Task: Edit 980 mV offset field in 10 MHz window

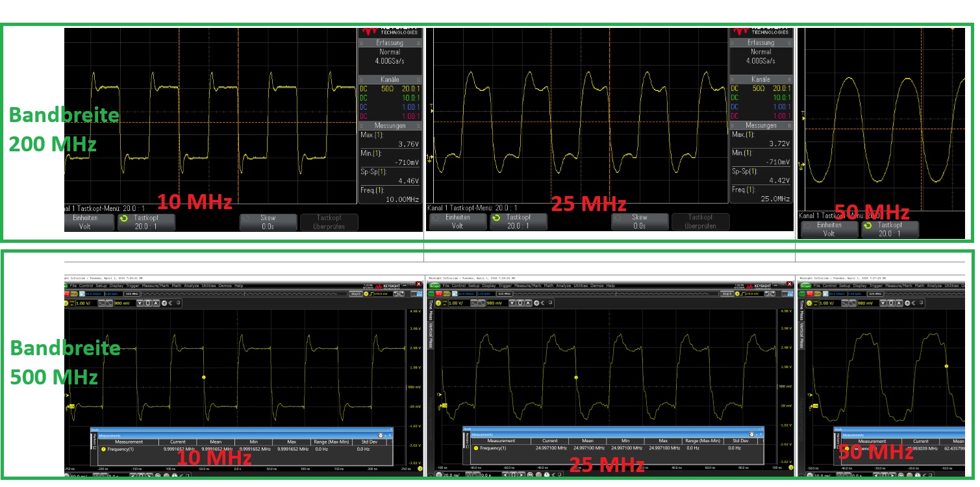Action: tap(125, 303)
